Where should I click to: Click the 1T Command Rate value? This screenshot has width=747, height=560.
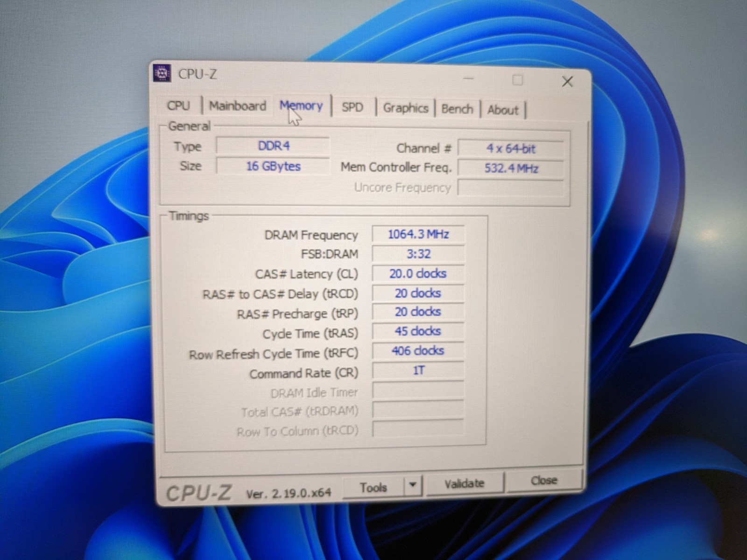click(418, 371)
